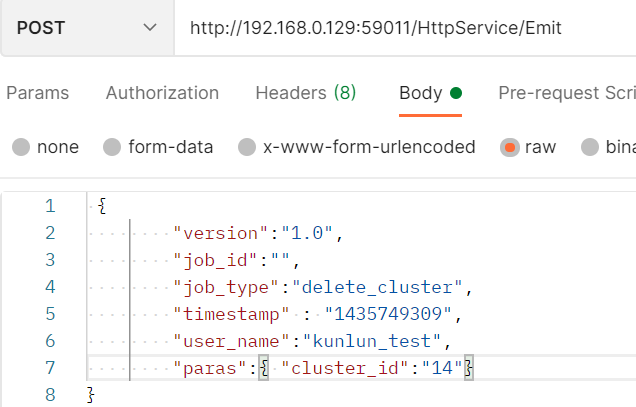Click the "cluster_id" key in paras

click(335, 369)
